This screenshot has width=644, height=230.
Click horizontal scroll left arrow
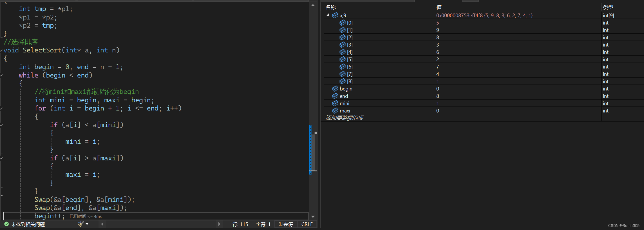click(x=102, y=224)
